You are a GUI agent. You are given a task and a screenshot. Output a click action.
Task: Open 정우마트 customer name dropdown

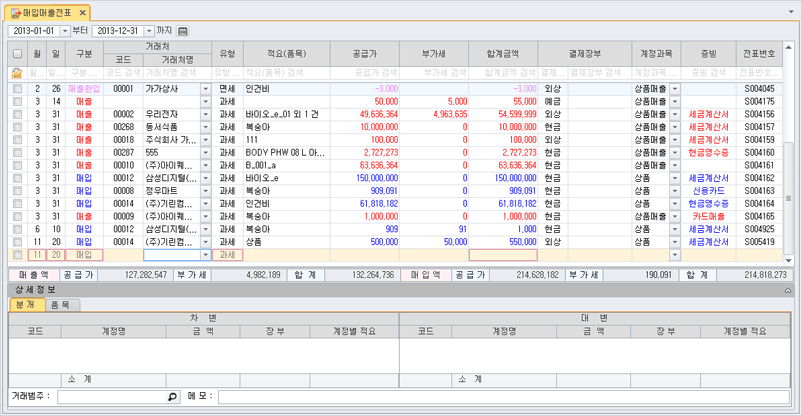point(206,191)
